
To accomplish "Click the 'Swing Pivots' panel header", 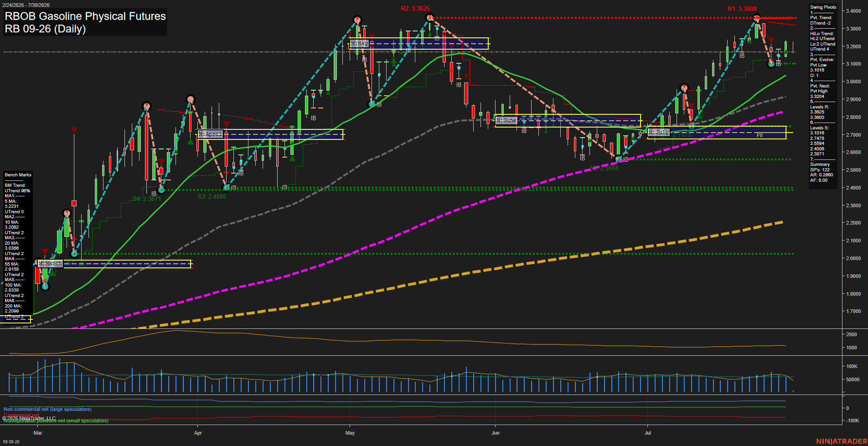I will (x=823, y=7).
